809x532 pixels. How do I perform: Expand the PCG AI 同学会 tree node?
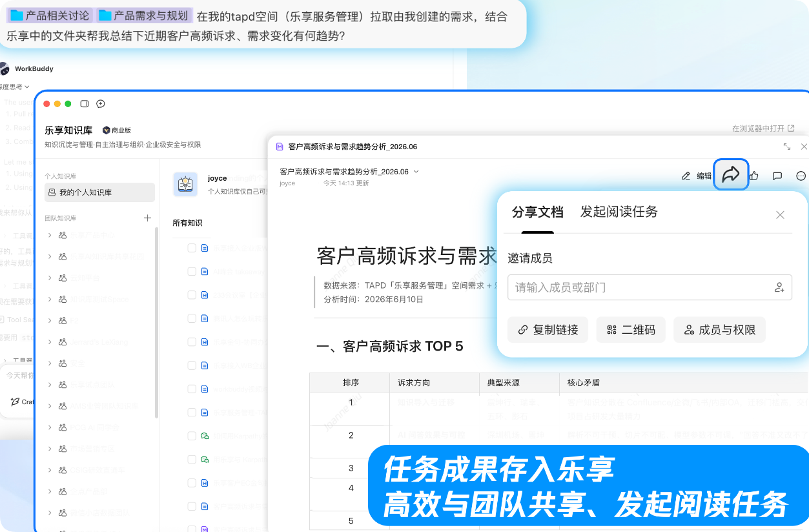tap(50, 427)
